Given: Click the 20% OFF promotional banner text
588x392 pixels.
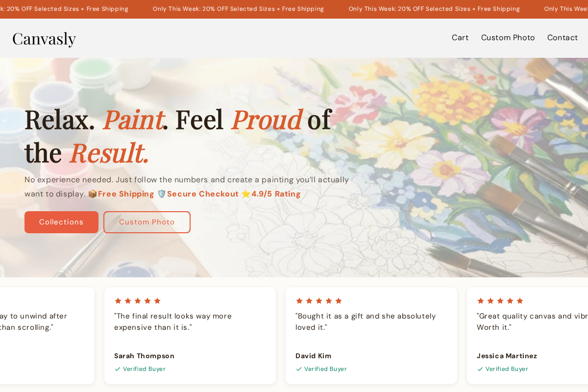Looking at the screenshot, I should pyautogui.click(x=238, y=8).
